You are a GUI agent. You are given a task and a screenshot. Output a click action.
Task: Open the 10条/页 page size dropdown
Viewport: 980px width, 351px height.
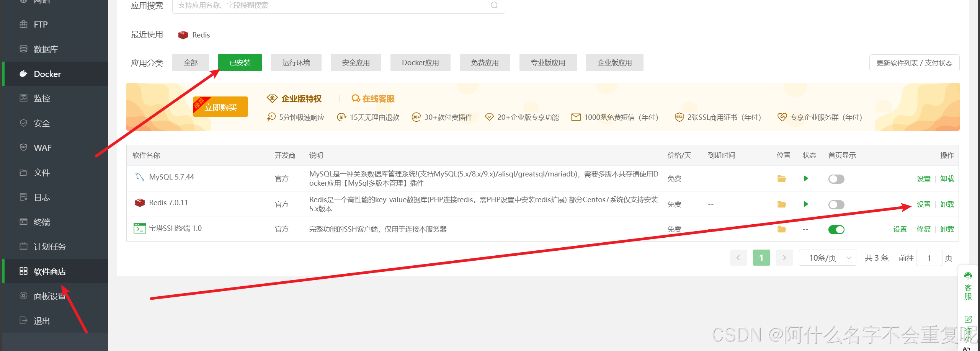828,258
